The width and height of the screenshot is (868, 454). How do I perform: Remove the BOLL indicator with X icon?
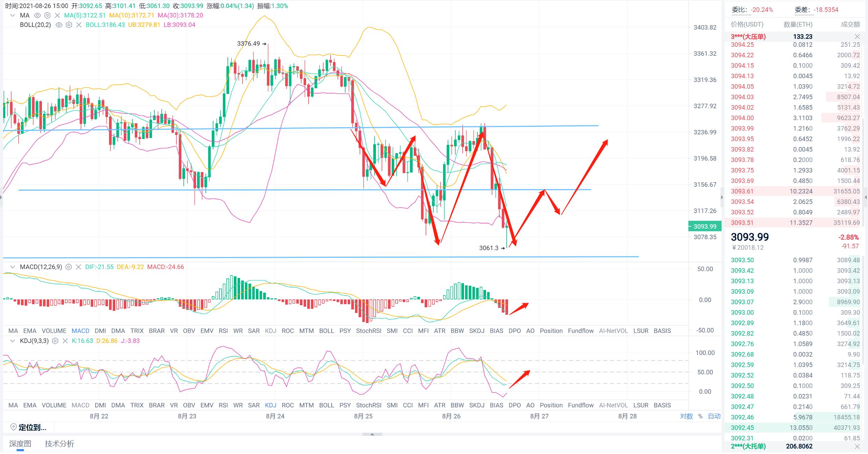click(x=79, y=25)
